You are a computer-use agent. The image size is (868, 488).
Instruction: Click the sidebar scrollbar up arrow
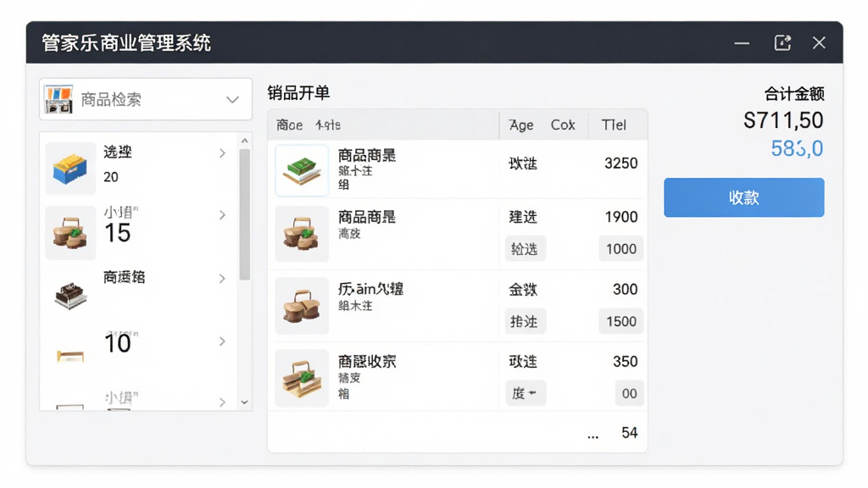[x=245, y=141]
